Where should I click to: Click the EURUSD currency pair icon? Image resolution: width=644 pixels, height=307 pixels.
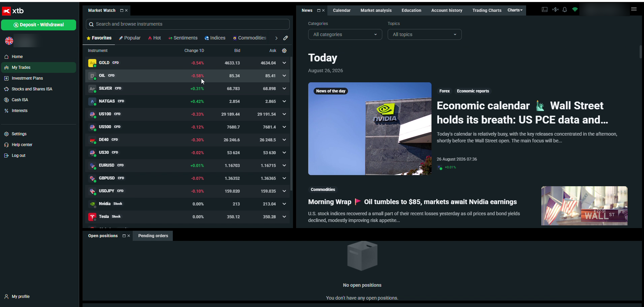tap(92, 166)
